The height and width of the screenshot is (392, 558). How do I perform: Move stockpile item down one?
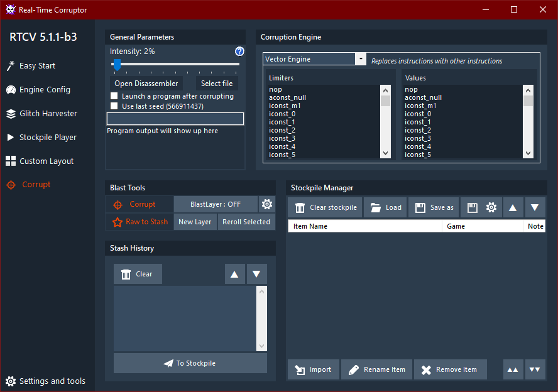pos(535,207)
